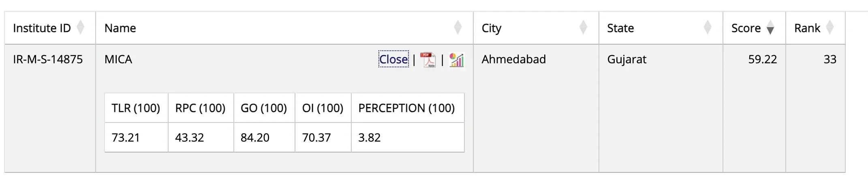Image resolution: width=868 pixels, height=185 pixels.
Task: Click the score value 59.22
Action: (762, 59)
